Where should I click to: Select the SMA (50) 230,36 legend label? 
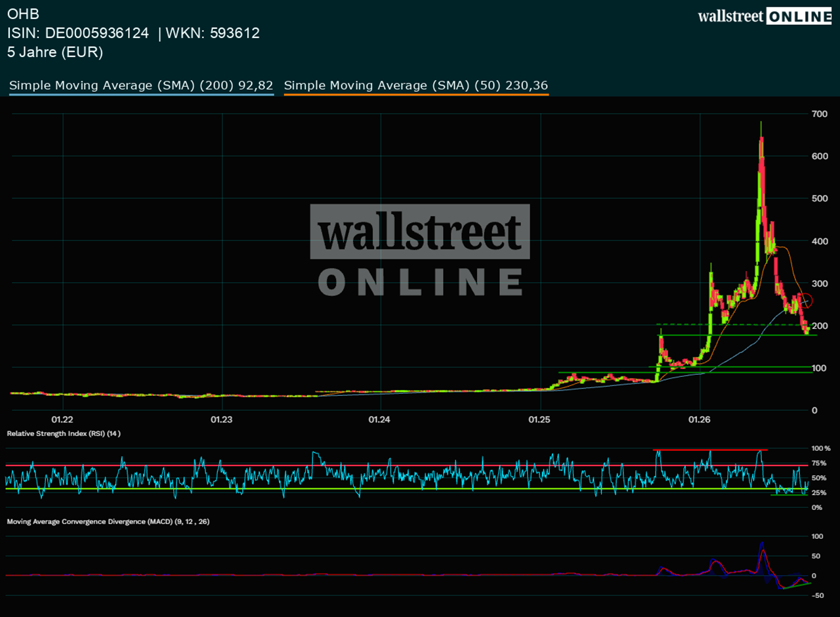416,85
